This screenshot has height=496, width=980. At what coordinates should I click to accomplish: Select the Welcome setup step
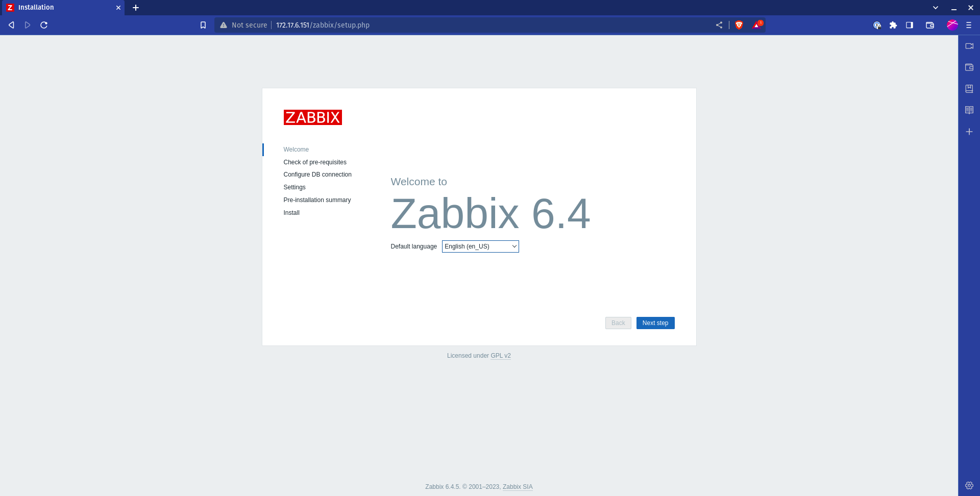296,150
